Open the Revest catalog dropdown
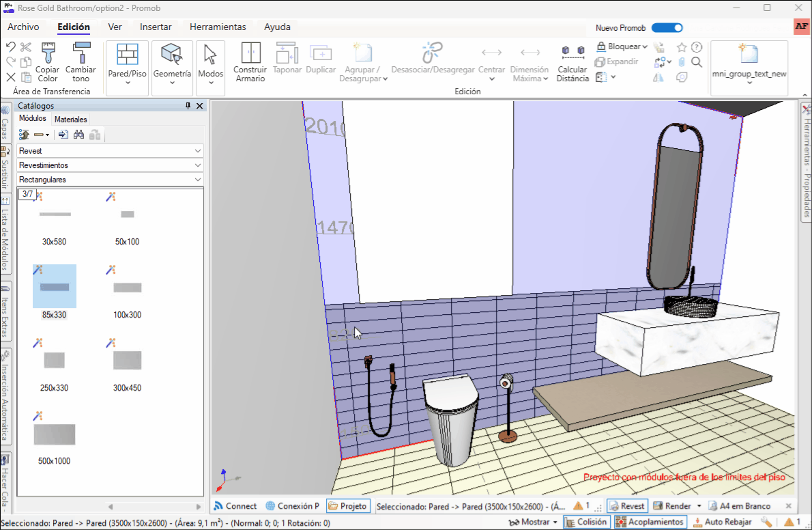The width and height of the screenshot is (812, 530). click(x=110, y=151)
